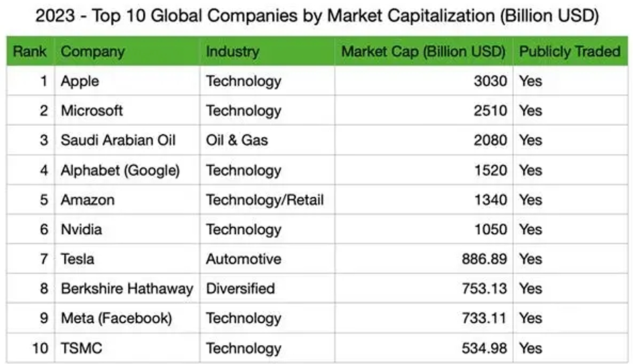Screen dimensions: 633x364
Task: Click the Alphabet (Google) cell
Action: coord(120,171)
